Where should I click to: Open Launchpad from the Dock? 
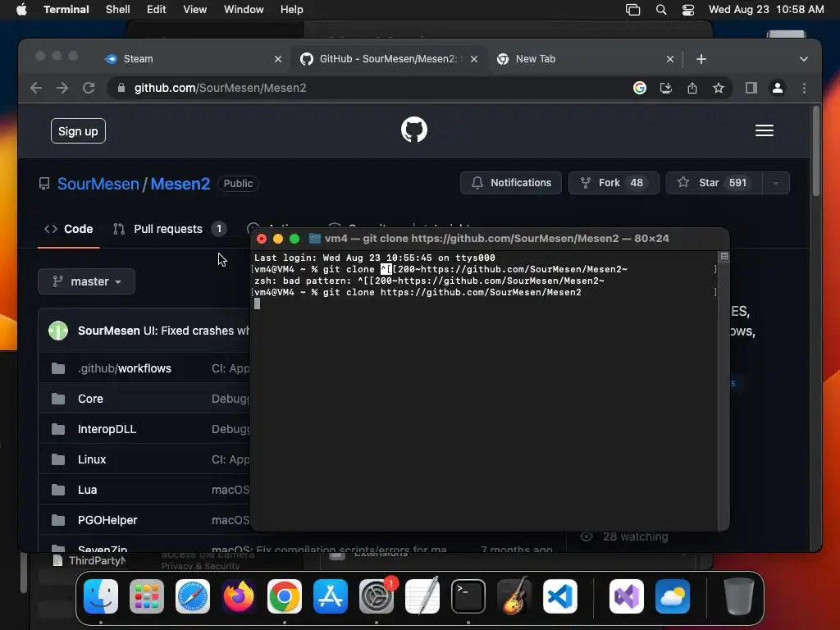point(146,596)
